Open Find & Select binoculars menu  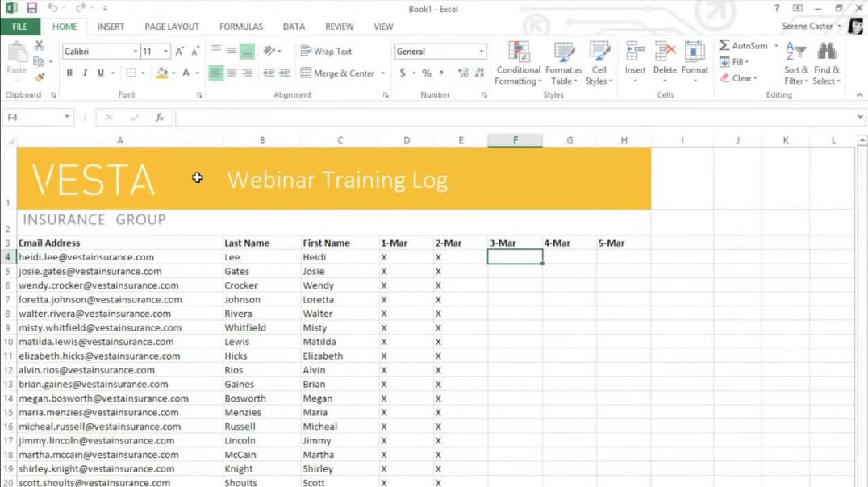(827, 64)
